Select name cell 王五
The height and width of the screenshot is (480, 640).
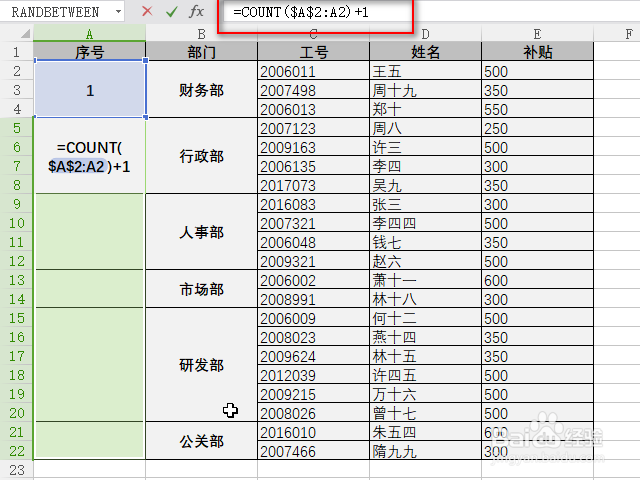pyautogui.click(x=425, y=71)
